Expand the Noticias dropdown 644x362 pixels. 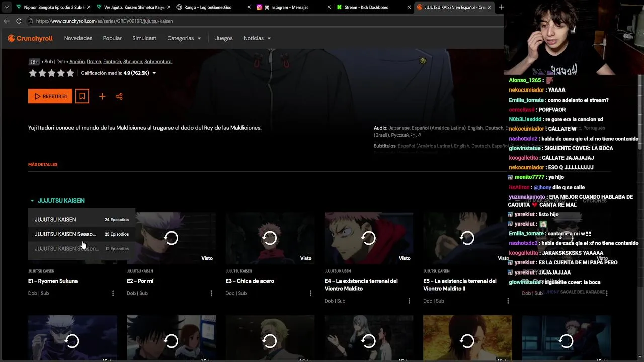pos(257,38)
